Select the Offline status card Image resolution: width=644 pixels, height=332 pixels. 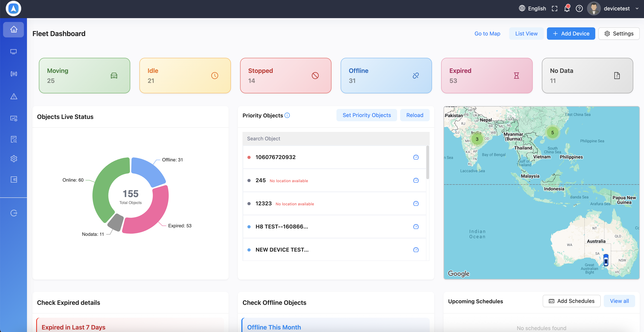(x=386, y=76)
